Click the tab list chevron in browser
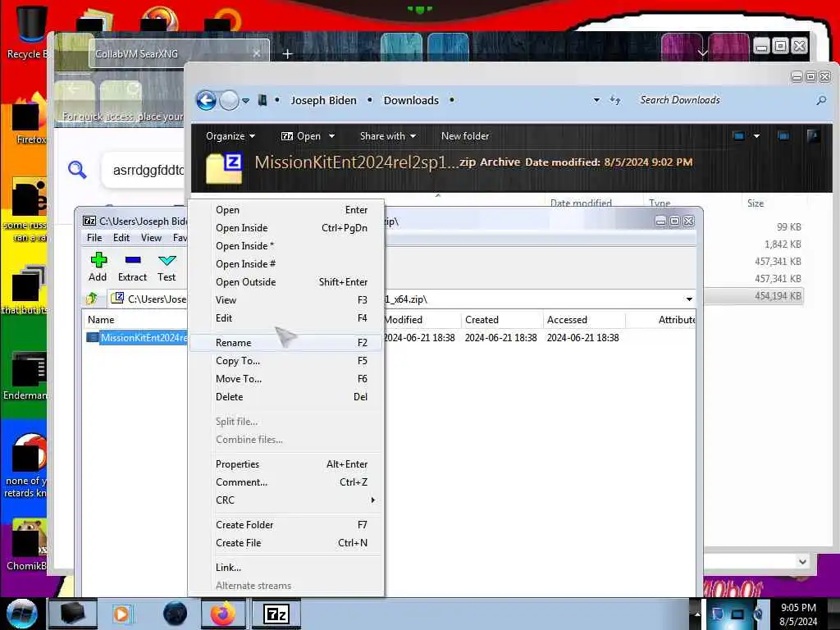 703,53
